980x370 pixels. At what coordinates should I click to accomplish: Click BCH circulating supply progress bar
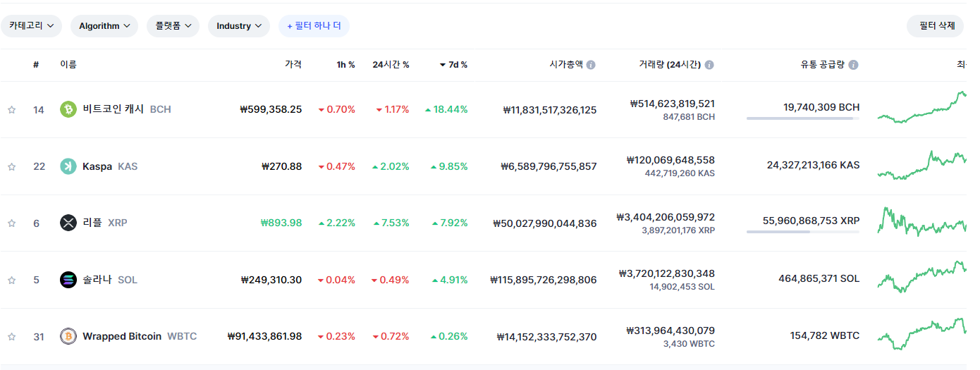(x=803, y=118)
